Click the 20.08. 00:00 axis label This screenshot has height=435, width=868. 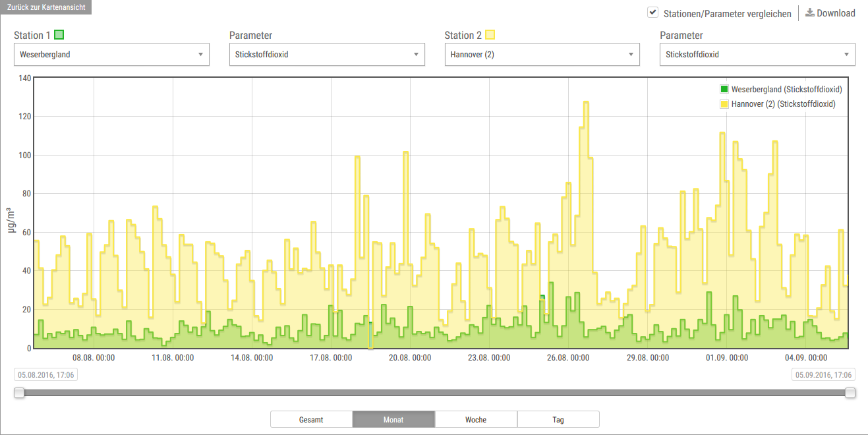pyautogui.click(x=410, y=358)
